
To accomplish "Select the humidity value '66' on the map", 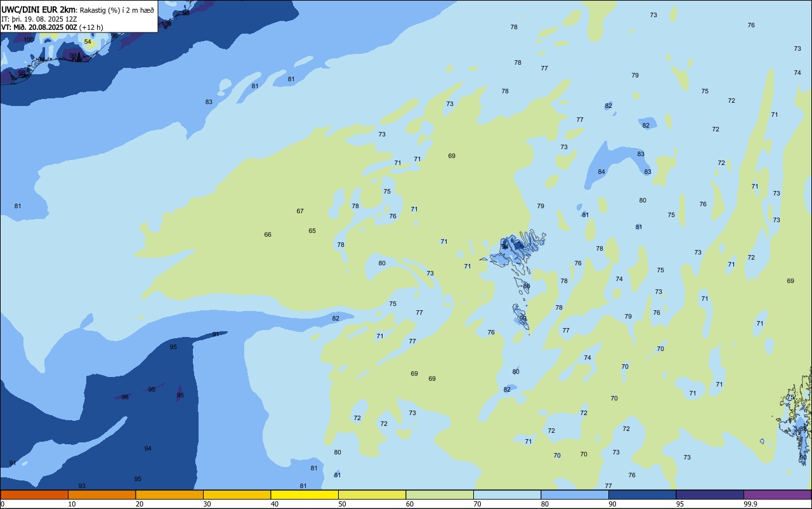I will (268, 235).
